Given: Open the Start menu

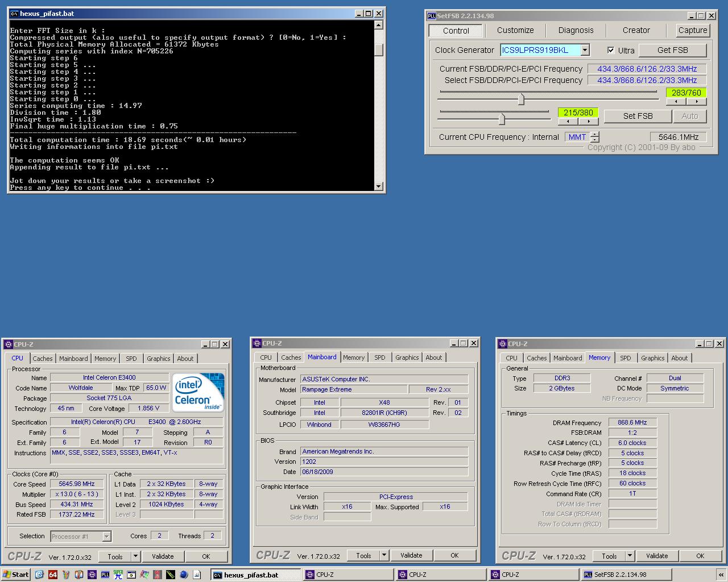Looking at the screenshot, I should pyautogui.click(x=15, y=575).
